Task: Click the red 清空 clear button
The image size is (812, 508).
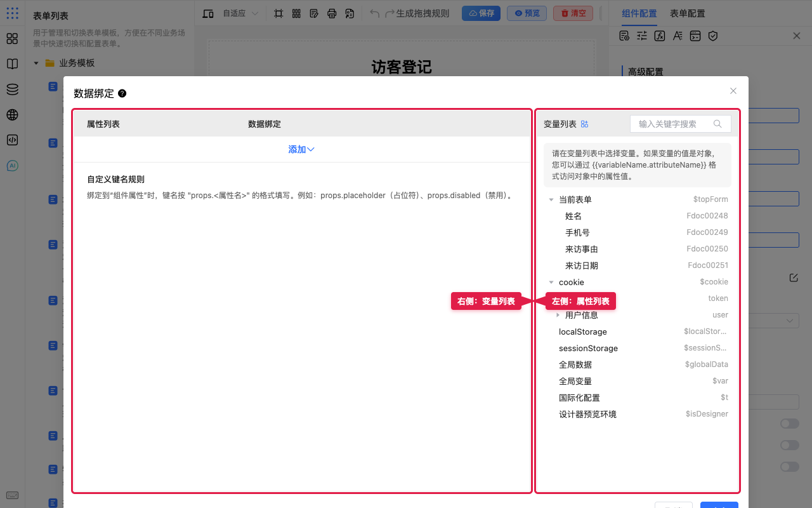Action: 573,13
